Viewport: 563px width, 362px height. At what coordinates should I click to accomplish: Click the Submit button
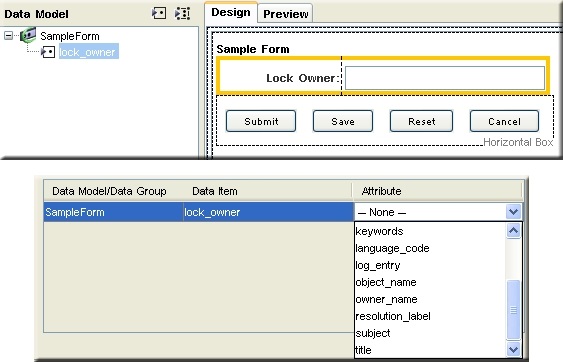261,121
